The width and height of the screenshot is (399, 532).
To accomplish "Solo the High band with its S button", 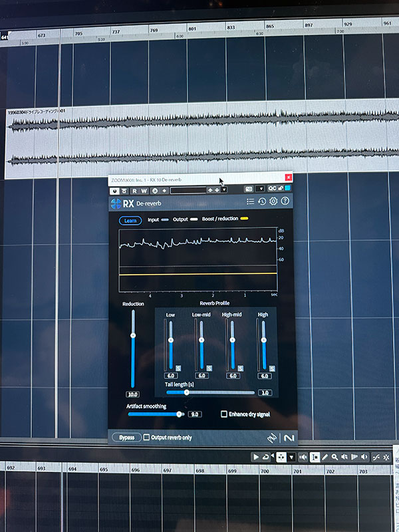I will (x=272, y=368).
